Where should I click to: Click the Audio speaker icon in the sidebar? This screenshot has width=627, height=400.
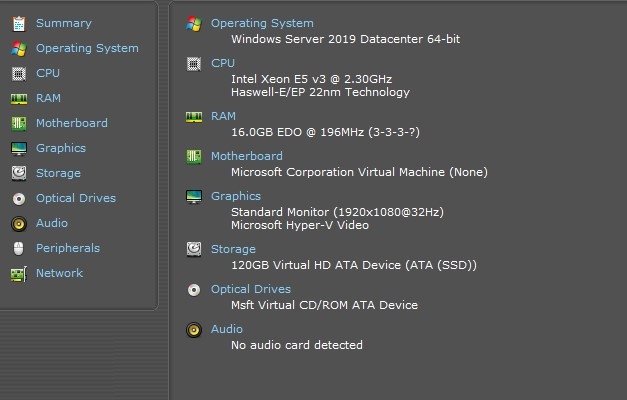(x=18, y=223)
